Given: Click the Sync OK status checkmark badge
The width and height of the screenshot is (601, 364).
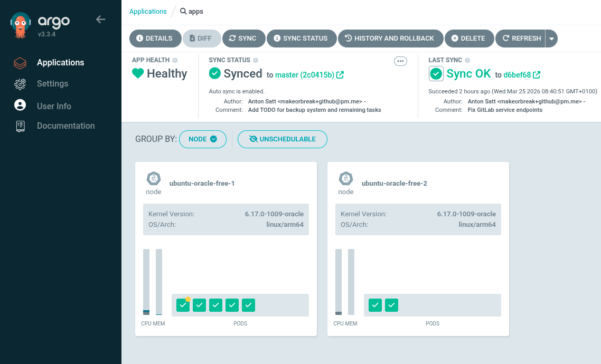Looking at the screenshot, I should 436,73.
